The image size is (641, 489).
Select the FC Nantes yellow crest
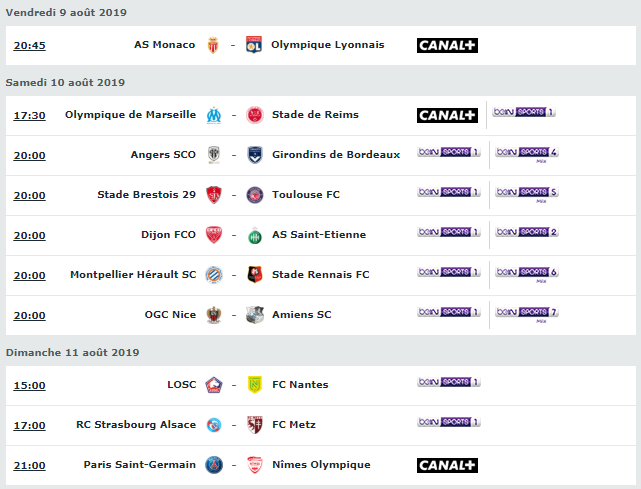[255, 385]
